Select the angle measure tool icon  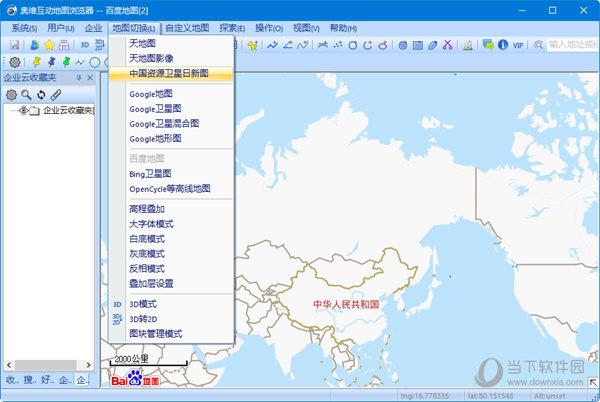coord(288,45)
